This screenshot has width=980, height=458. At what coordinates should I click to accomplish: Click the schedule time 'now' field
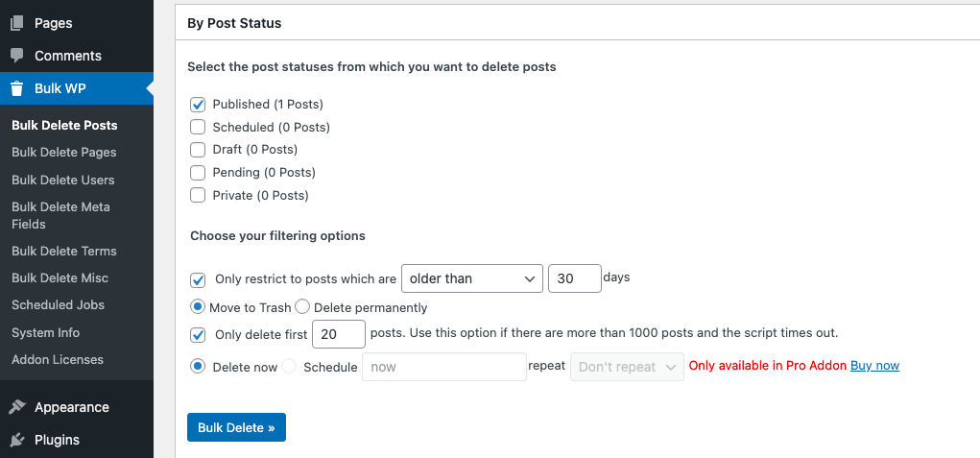[x=443, y=367]
